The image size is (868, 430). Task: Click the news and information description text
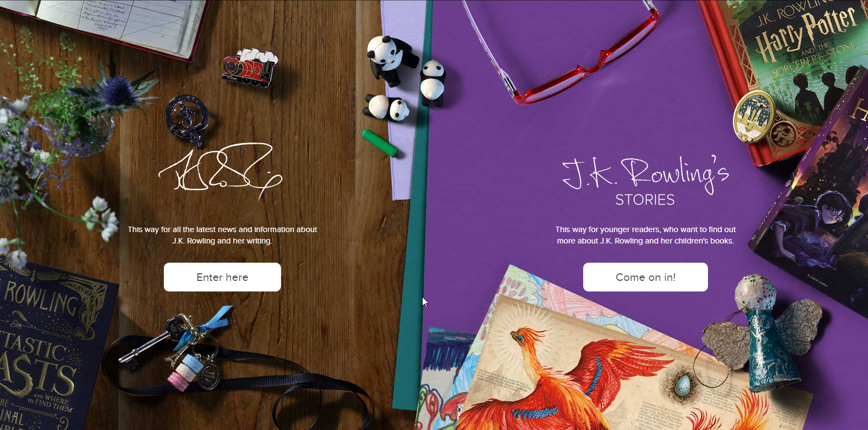tap(222, 235)
